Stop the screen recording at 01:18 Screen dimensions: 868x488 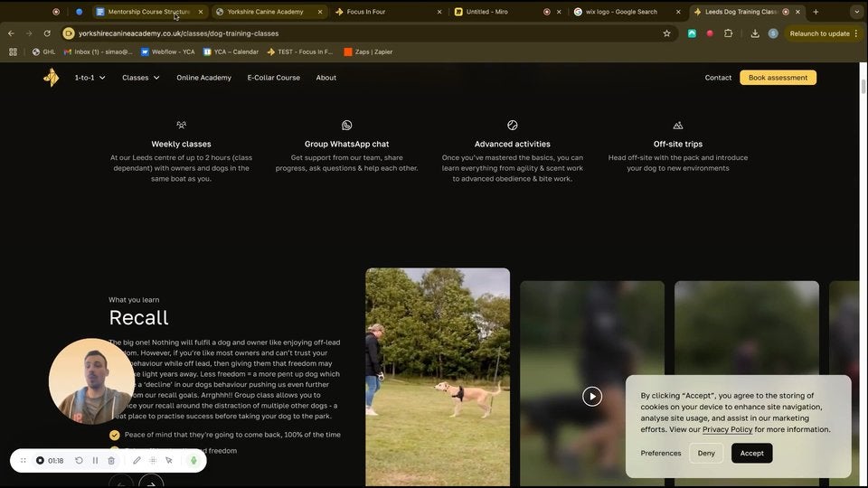click(41, 460)
